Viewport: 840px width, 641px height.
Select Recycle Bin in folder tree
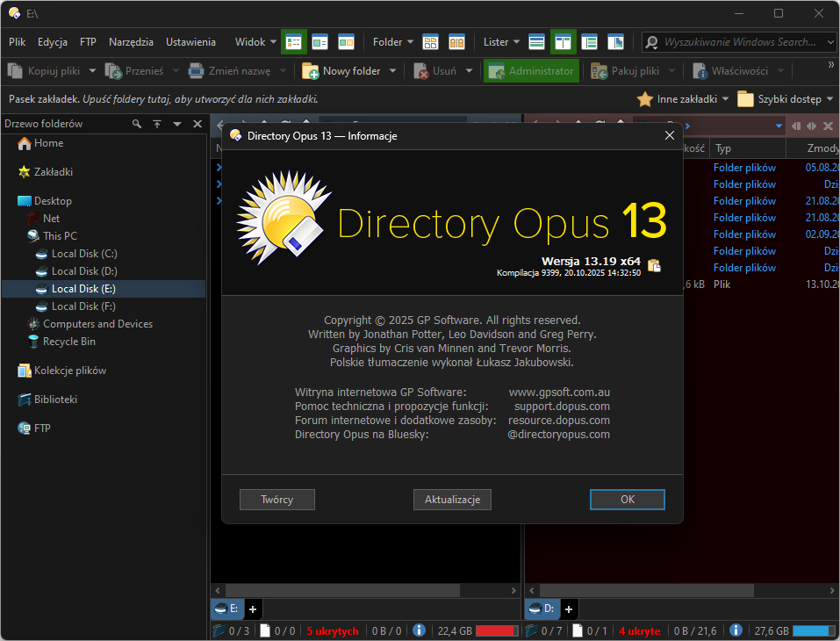pyautogui.click(x=61, y=342)
